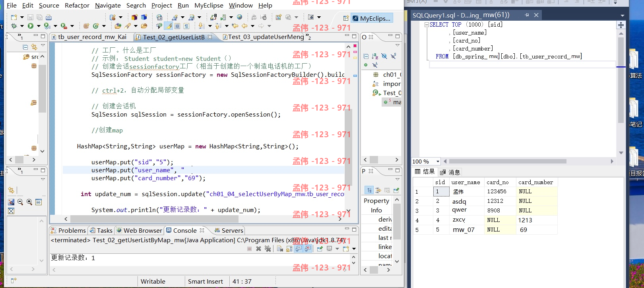The width and height of the screenshot is (644, 288).
Task: Switch to MyEclipse perspective button
Action: [x=372, y=18]
